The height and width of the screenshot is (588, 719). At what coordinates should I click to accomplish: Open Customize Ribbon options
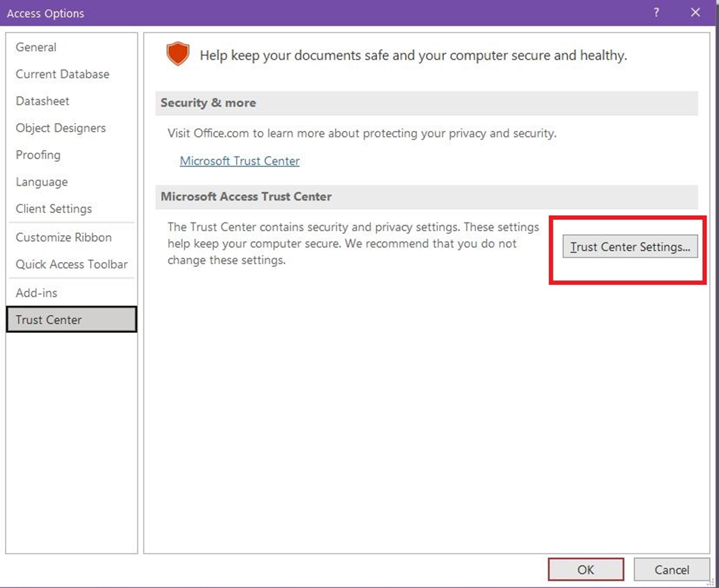click(72, 238)
